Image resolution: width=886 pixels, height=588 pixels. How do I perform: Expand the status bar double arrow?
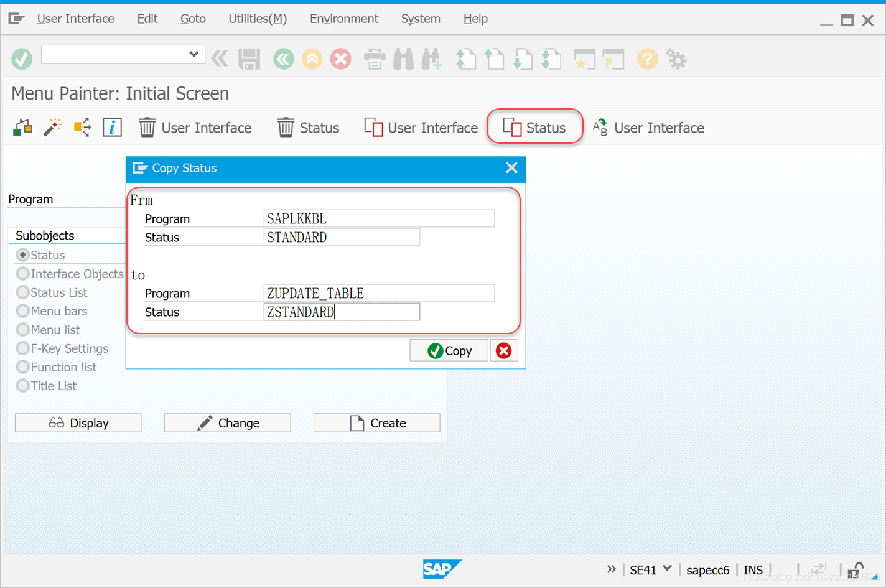point(612,569)
